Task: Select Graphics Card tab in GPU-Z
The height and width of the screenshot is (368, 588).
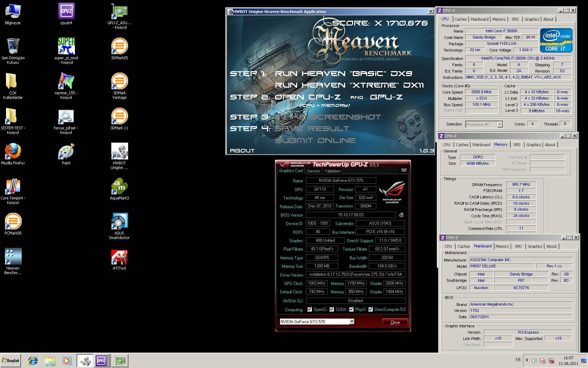Action: coord(291,171)
